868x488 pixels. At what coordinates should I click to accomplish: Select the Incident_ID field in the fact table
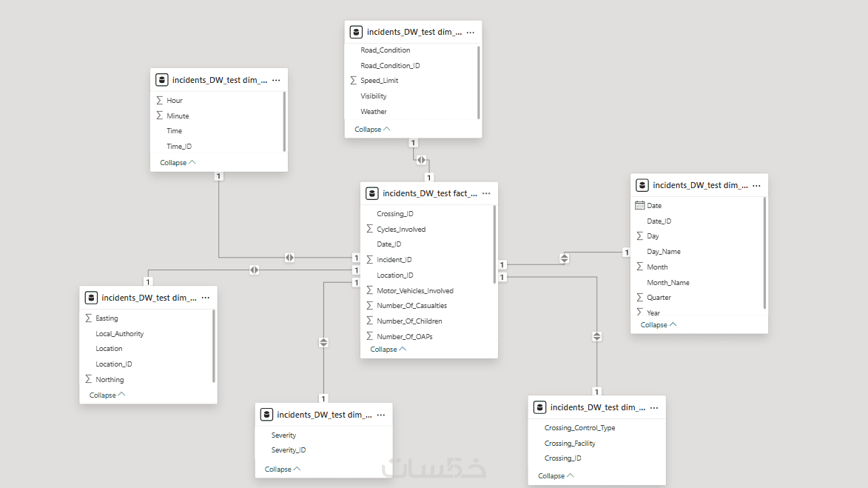coord(394,260)
